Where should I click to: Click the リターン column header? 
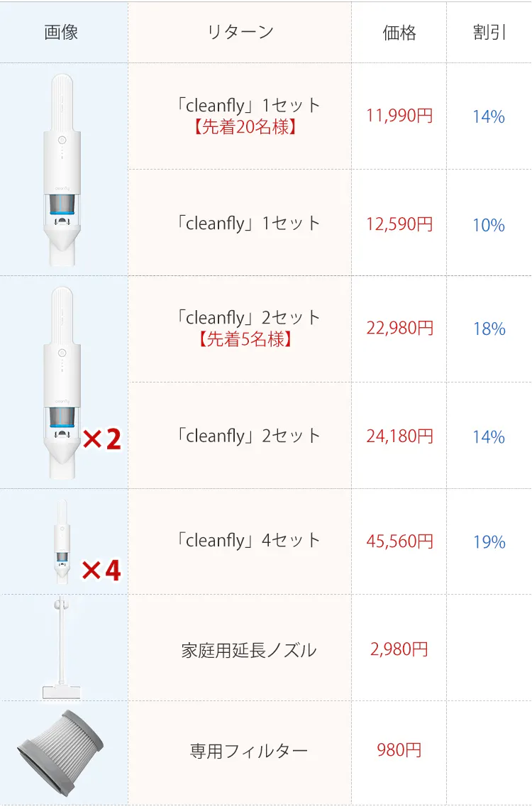coord(240,33)
